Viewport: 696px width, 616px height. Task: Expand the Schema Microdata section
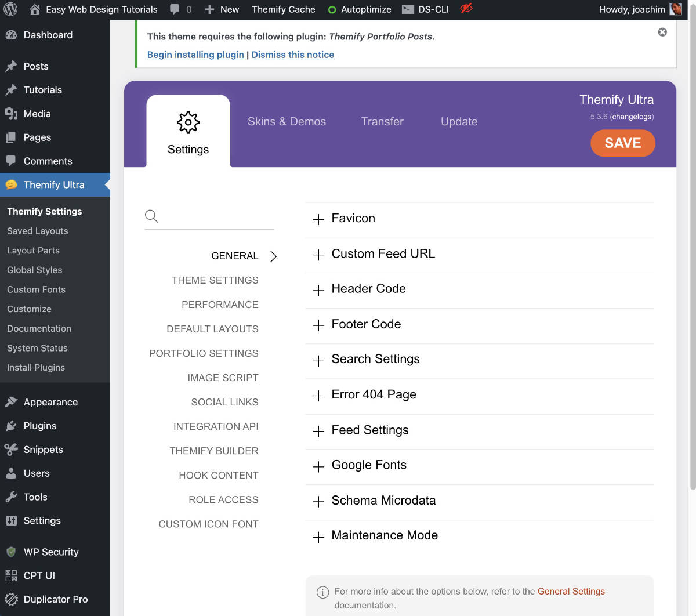480,502
